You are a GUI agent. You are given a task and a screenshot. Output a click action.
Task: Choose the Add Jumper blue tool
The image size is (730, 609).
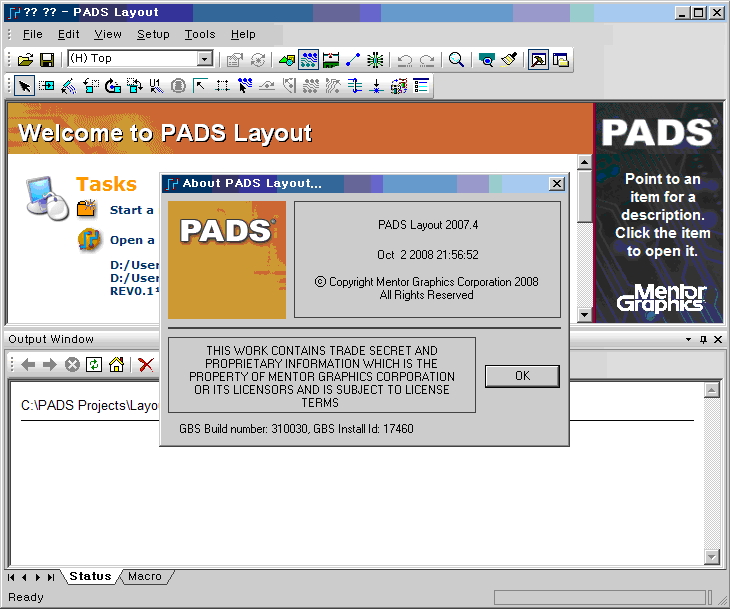355,86
